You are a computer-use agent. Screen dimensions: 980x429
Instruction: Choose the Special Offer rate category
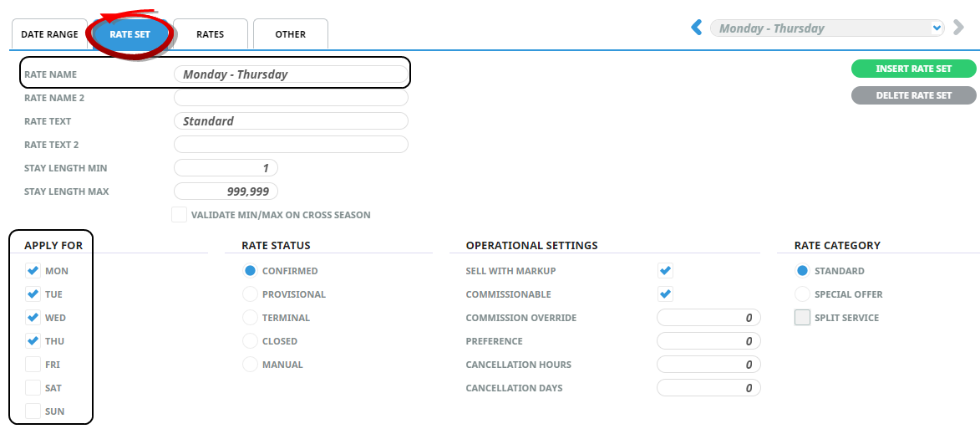click(x=802, y=294)
